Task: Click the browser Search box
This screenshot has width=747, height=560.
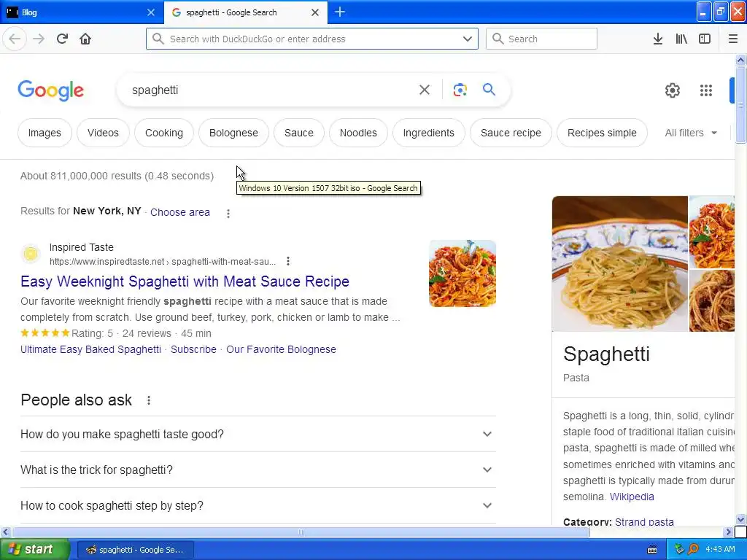Action: pos(541,39)
